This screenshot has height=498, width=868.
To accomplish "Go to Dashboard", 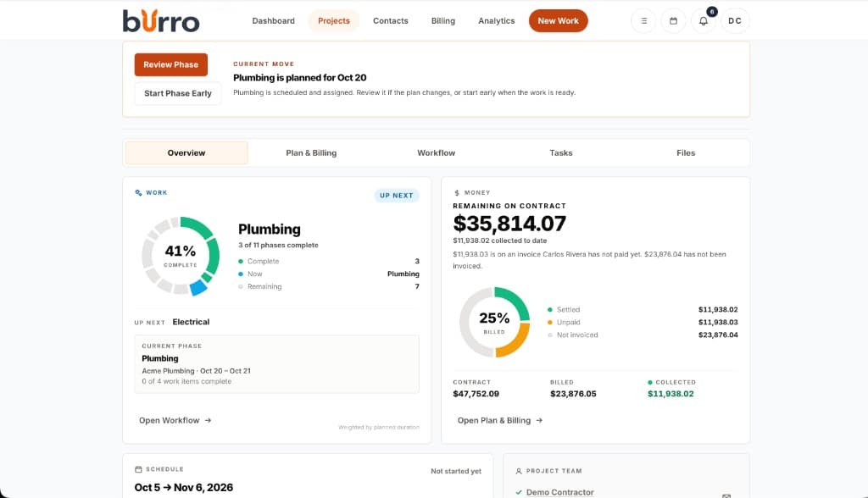I will (x=274, y=21).
